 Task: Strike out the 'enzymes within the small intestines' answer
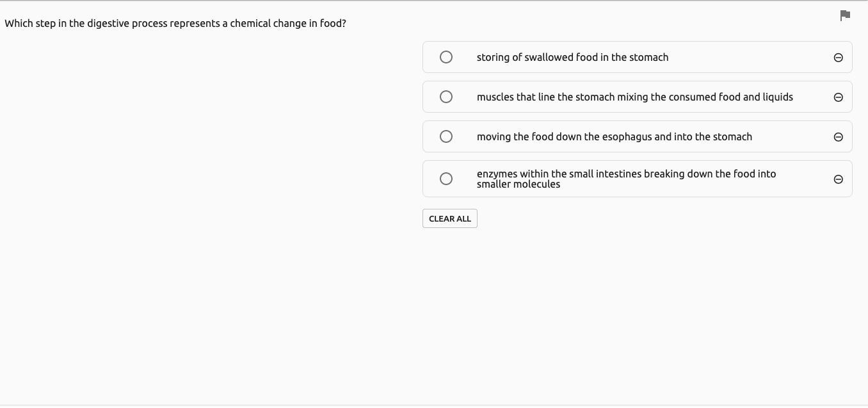[x=838, y=179]
